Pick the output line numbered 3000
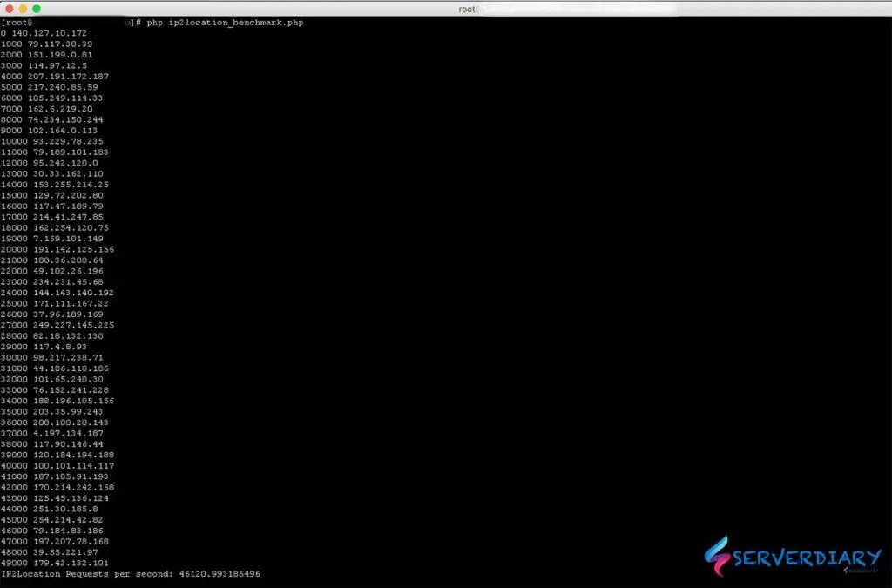Image resolution: width=892 pixels, height=588 pixels. tap(44, 66)
